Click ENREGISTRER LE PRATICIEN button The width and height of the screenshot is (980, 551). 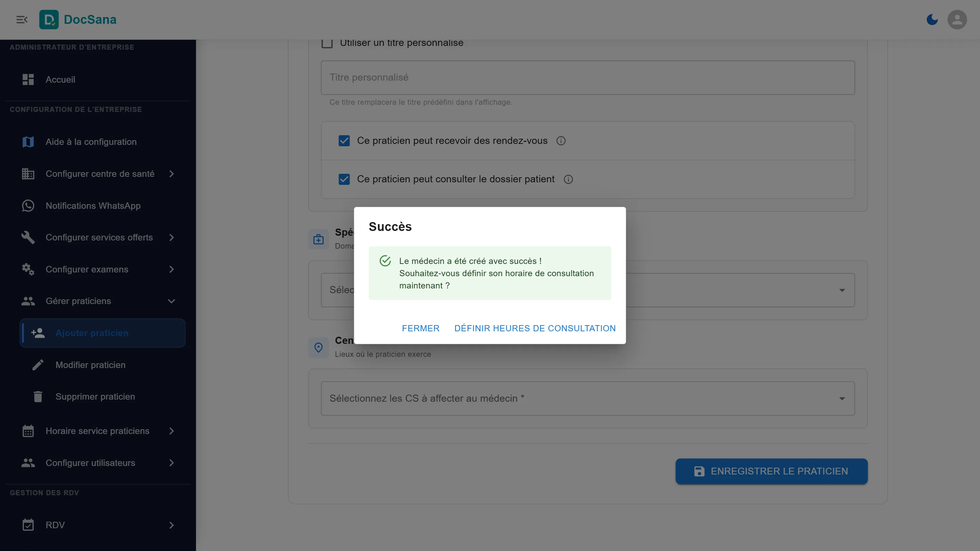(x=771, y=471)
